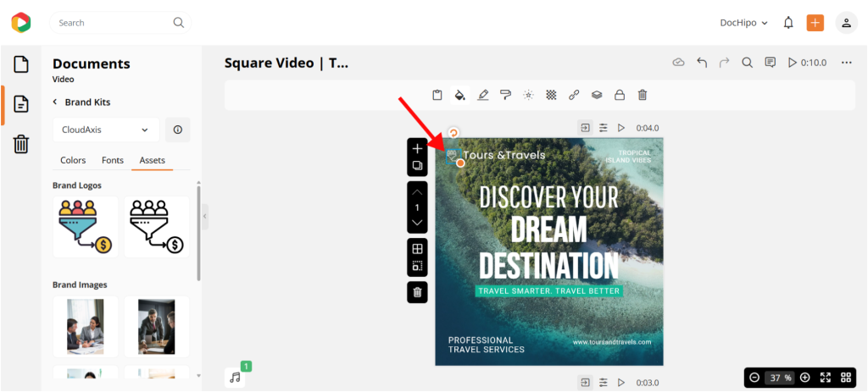Image resolution: width=868 pixels, height=392 pixels.
Task: Click the 0:04.0 page duration
Action: click(647, 128)
